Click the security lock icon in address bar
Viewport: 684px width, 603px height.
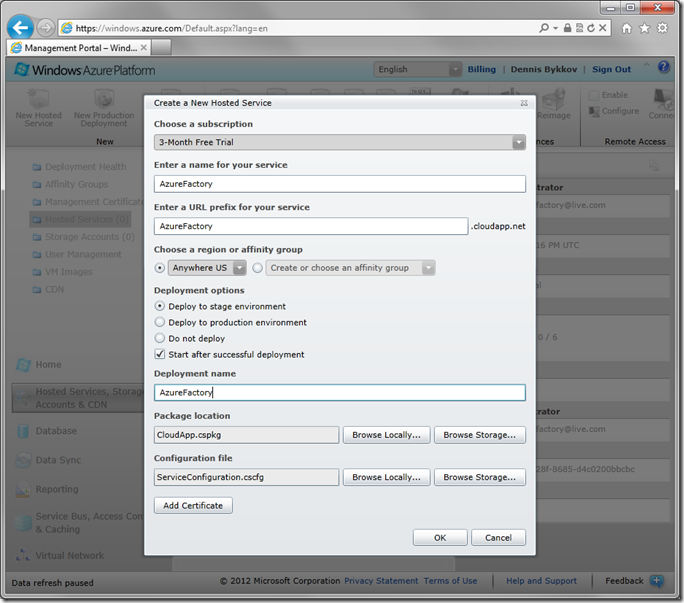(x=567, y=28)
